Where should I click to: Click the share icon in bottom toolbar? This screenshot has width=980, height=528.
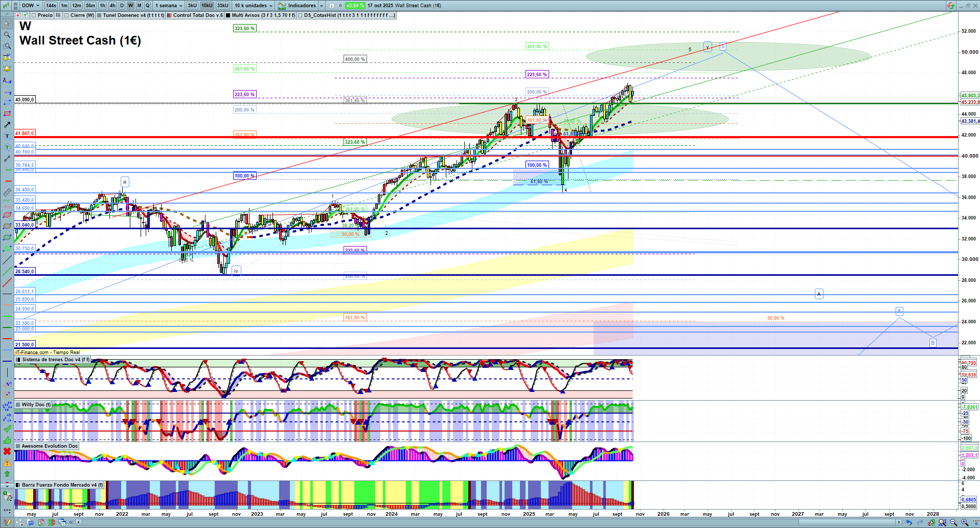19,522
